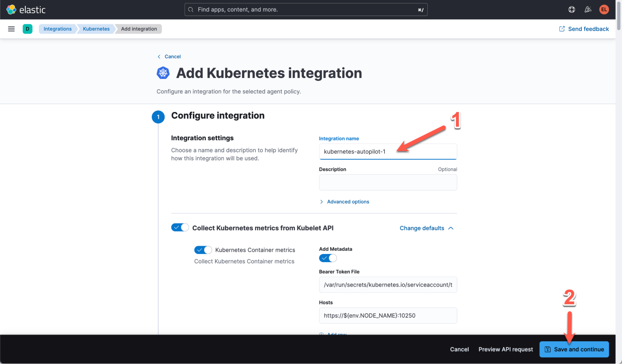Screen dimensions: 622x364
Task: Open the newsfeed celebration icon
Action: tap(587, 10)
